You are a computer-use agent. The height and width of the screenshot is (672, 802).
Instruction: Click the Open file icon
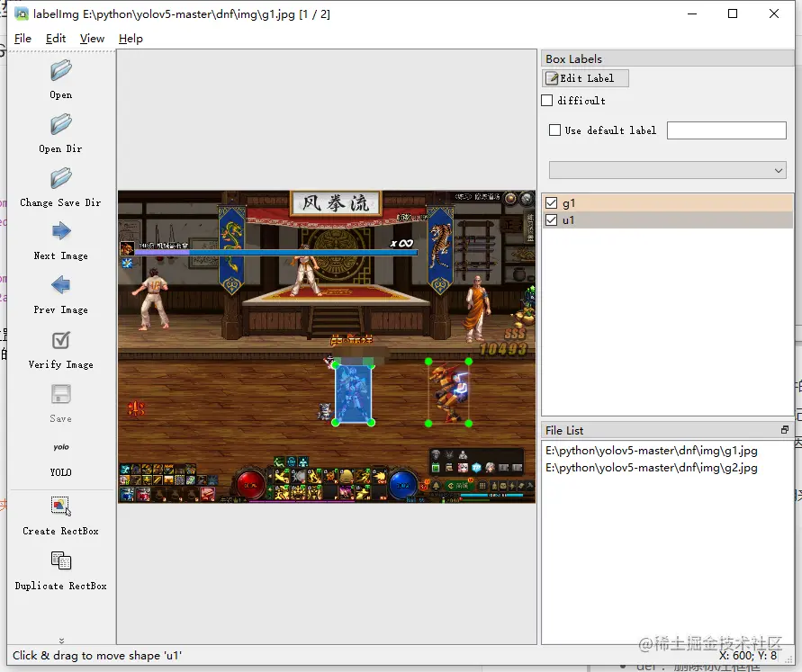tap(61, 71)
